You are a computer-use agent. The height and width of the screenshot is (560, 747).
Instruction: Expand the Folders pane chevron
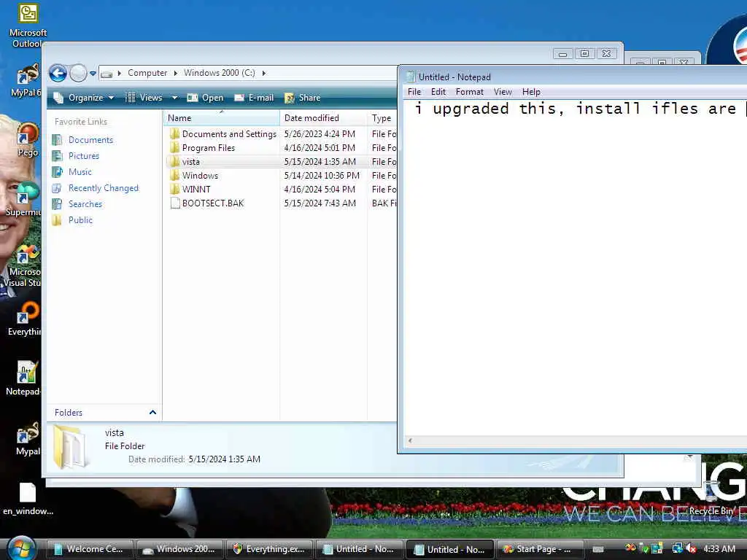tap(152, 413)
